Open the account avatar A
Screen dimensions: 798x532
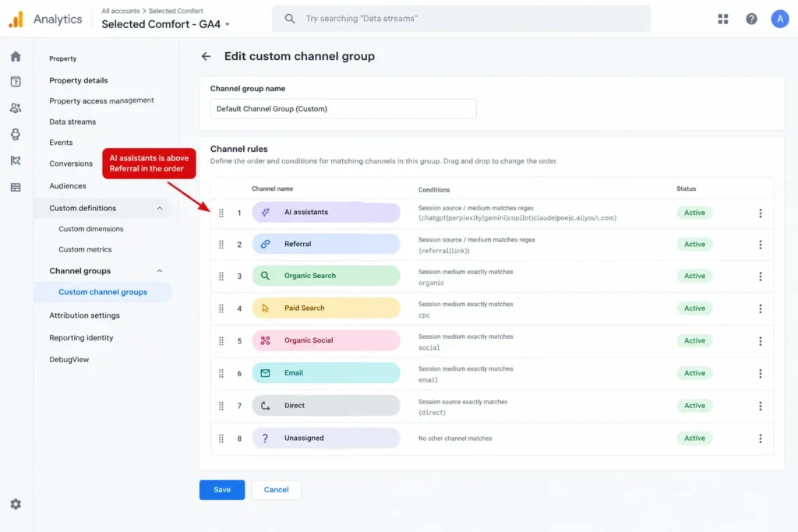(779, 19)
